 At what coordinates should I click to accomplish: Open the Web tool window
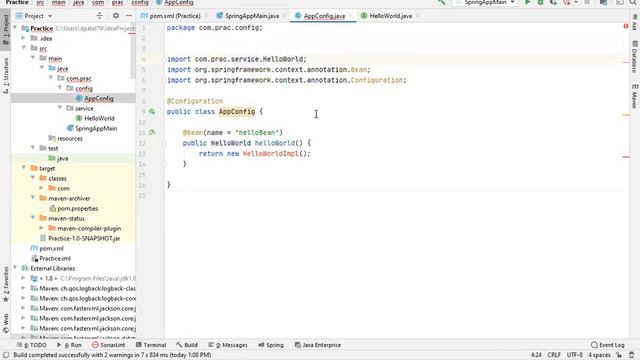5,323
